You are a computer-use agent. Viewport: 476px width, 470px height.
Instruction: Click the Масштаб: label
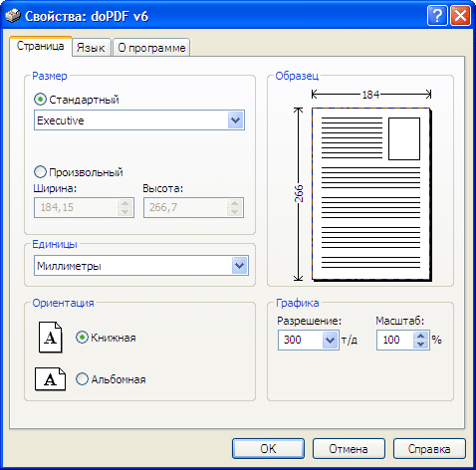pyautogui.click(x=400, y=321)
